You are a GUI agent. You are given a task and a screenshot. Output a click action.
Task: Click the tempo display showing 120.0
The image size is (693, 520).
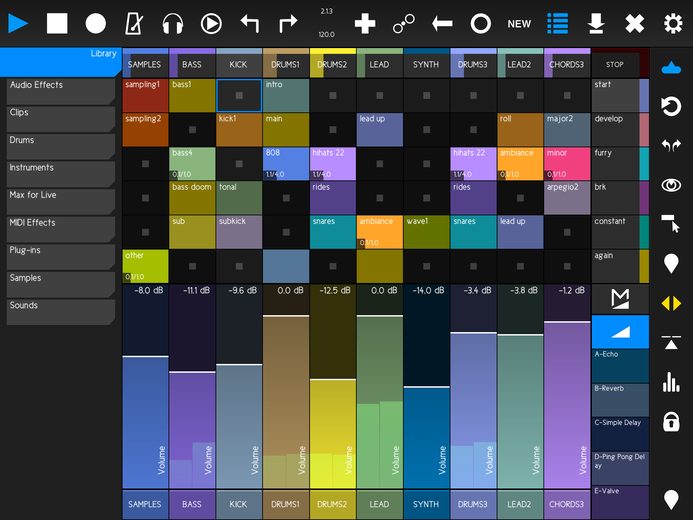pyautogui.click(x=326, y=34)
